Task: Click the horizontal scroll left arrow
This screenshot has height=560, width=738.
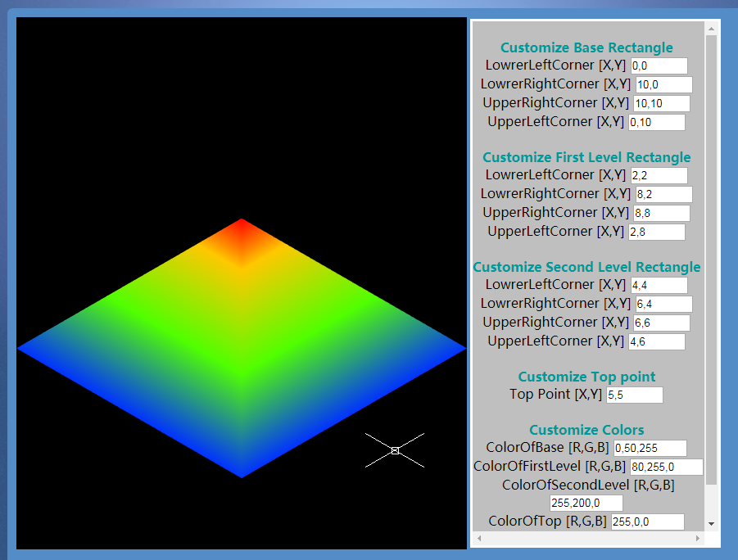Action: (x=479, y=538)
